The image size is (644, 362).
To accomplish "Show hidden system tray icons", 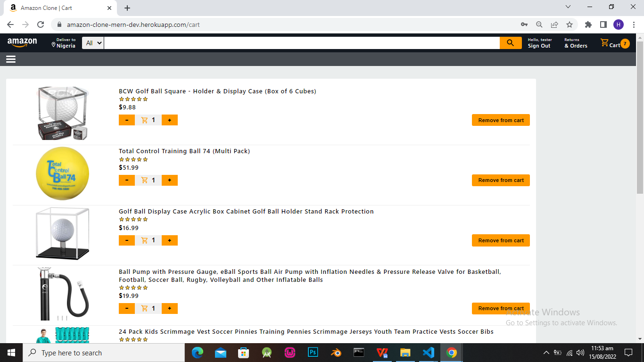I will pyautogui.click(x=546, y=353).
